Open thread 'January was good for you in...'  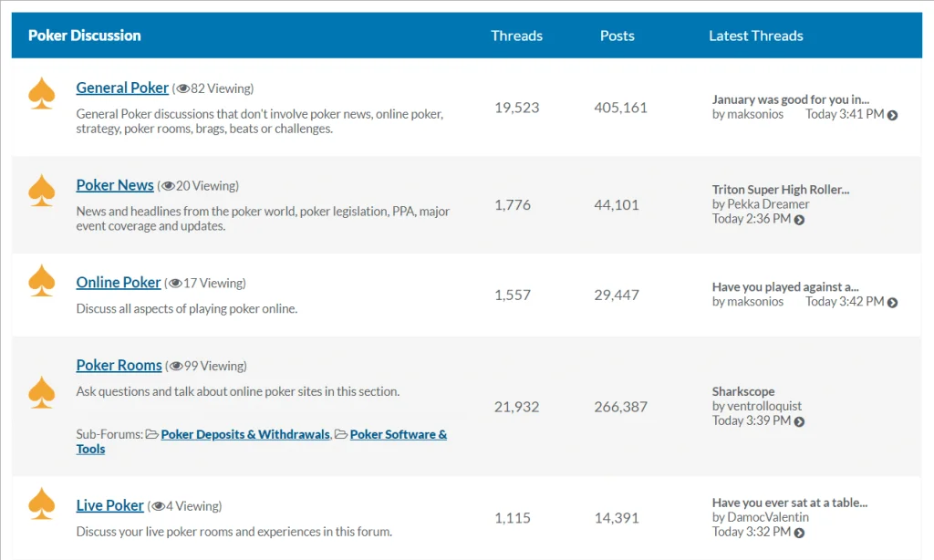[x=790, y=99]
